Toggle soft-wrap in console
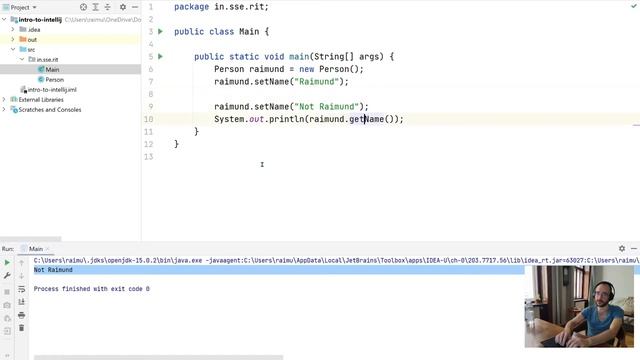 coord(22,289)
